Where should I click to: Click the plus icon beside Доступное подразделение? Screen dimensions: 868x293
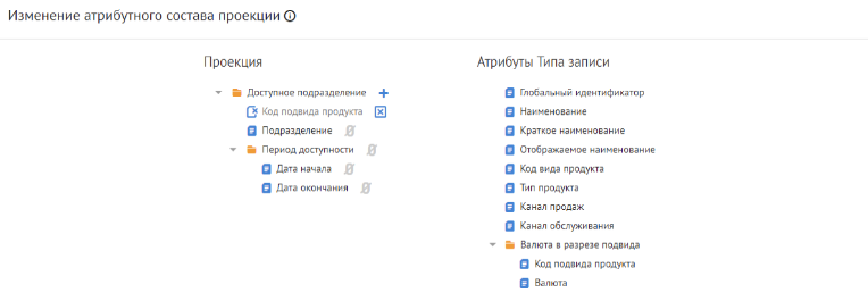point(383,93)
